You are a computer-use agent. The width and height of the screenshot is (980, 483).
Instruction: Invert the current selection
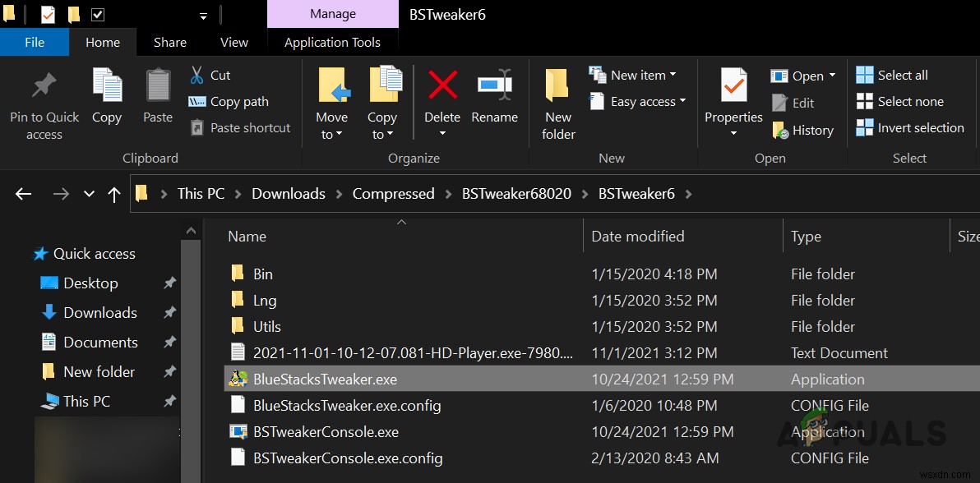(x=909, y=128)
